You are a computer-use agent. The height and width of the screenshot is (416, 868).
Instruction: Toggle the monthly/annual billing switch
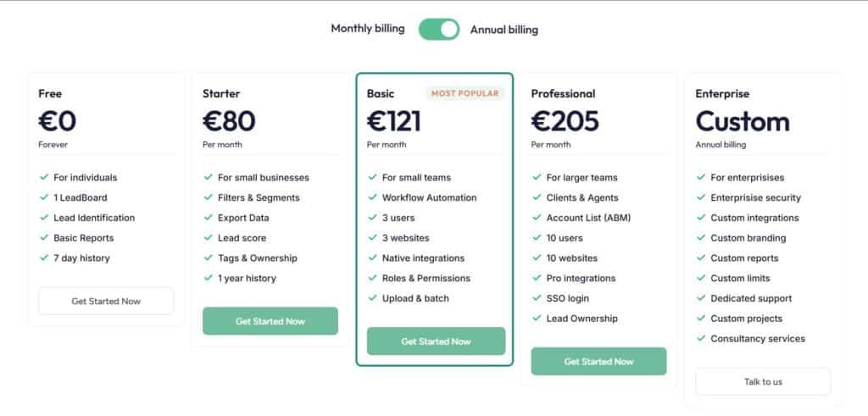(439, 29)
